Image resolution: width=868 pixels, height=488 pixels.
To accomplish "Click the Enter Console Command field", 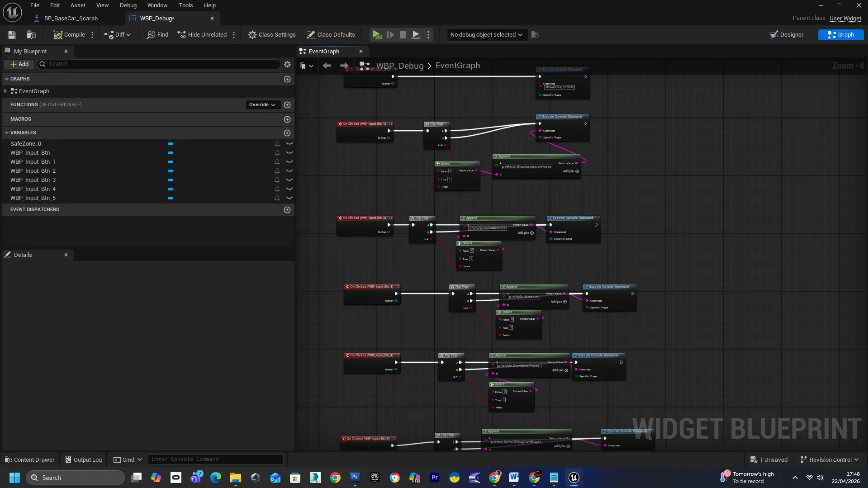I will coord(215,460).
